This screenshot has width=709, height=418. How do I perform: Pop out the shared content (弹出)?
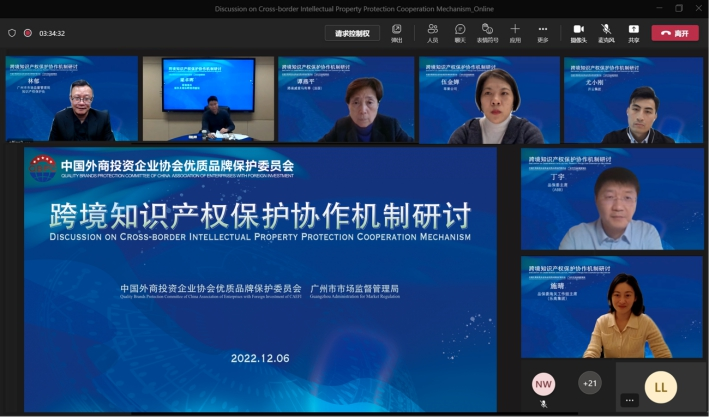click(397, 33)
